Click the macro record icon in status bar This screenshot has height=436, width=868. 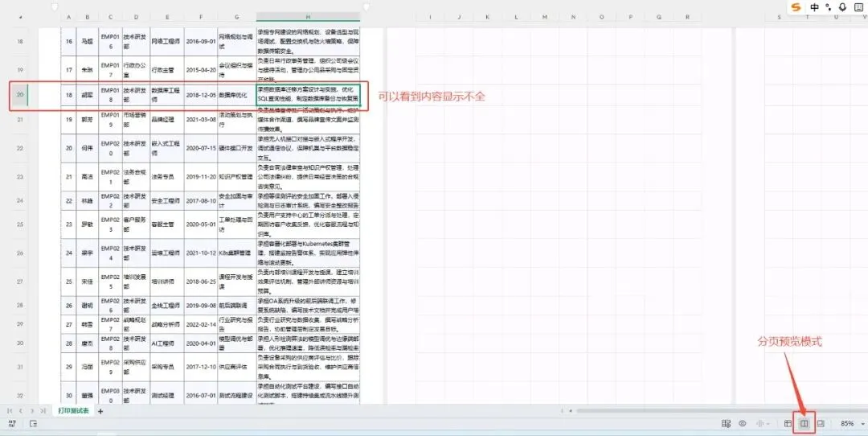click(33, 424)
